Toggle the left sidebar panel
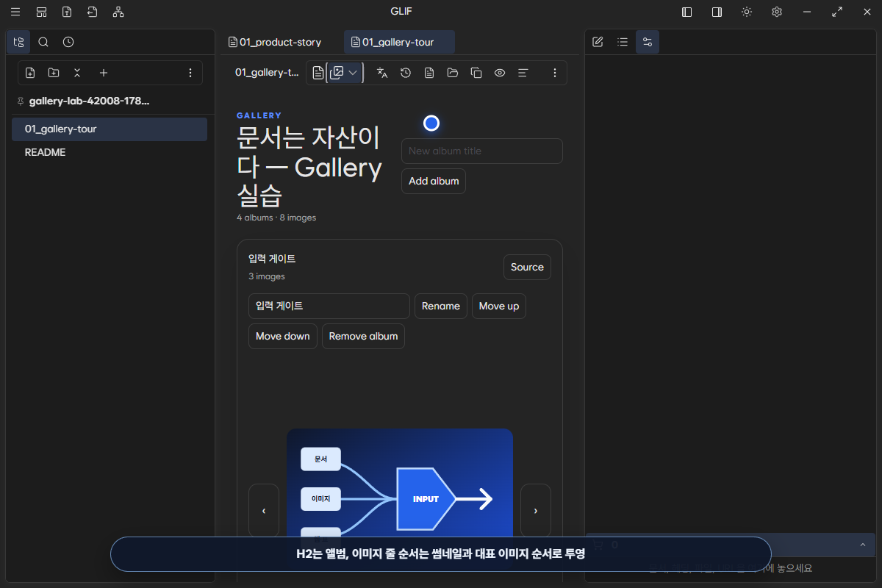The width and height of the screenshot is (882, 588). point(687,12)
